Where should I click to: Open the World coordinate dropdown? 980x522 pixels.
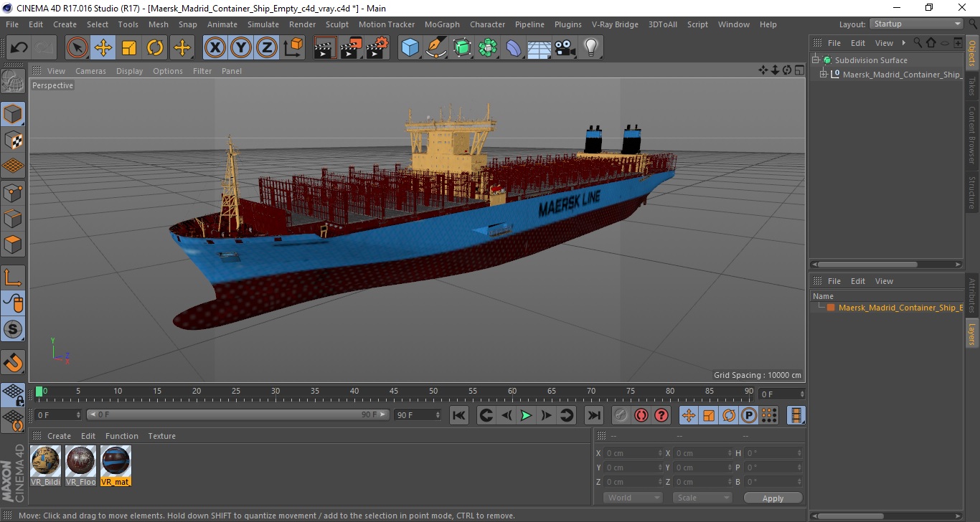click(x=633, y=498)
